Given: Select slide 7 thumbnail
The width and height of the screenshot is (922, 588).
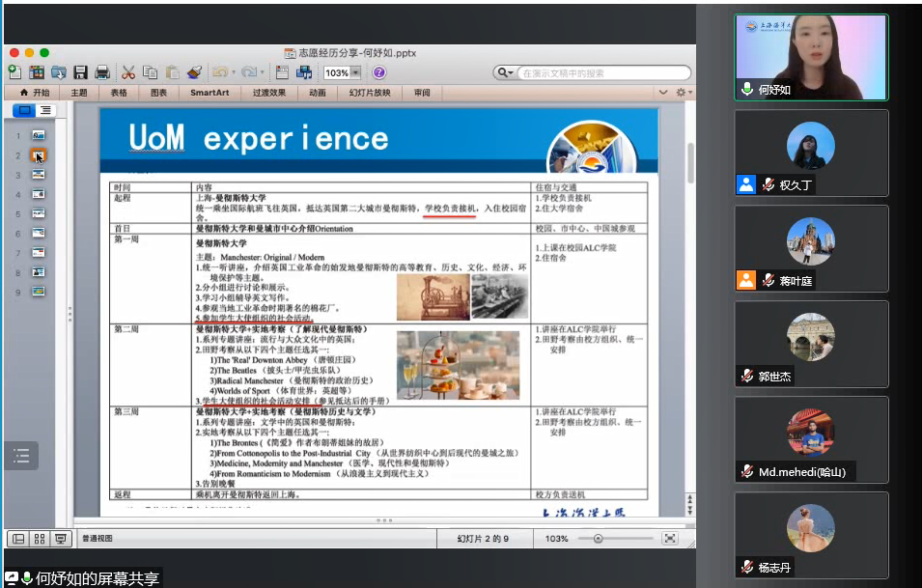Looking at the screenshot, I should point(39,252).
